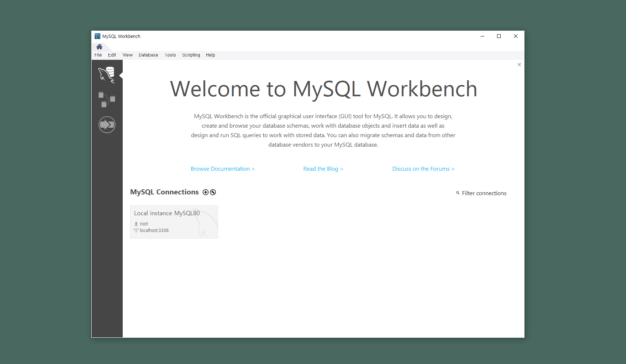The width and height of the screenshot is (626, 364).
Task: Click the Browse Documentation link
Action: tap(223, 169)
